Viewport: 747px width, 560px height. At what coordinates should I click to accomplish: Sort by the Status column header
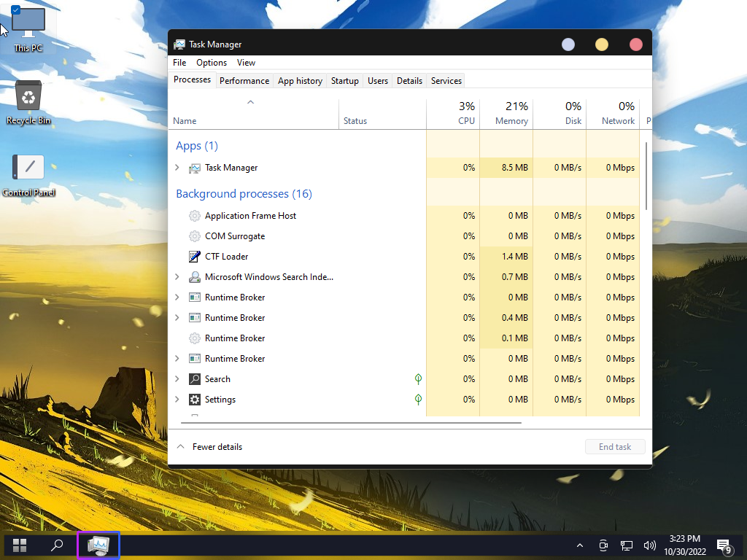[382, 113]
